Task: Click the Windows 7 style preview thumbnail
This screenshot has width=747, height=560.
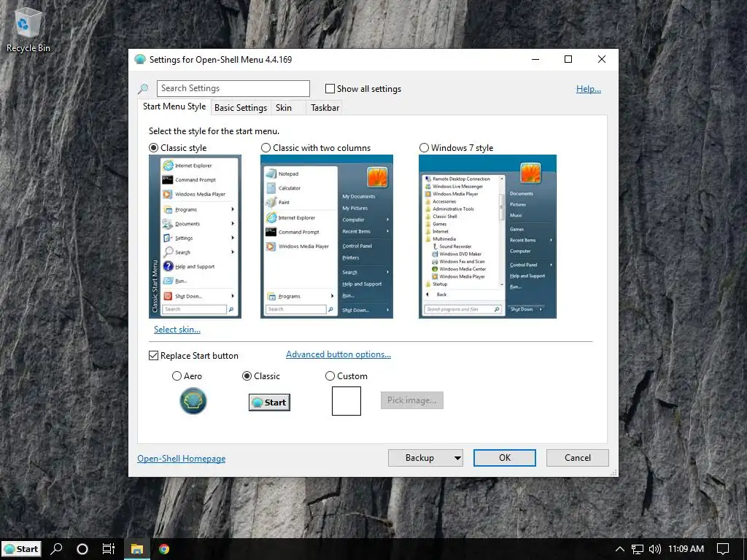Action: [x=487, y=236]
